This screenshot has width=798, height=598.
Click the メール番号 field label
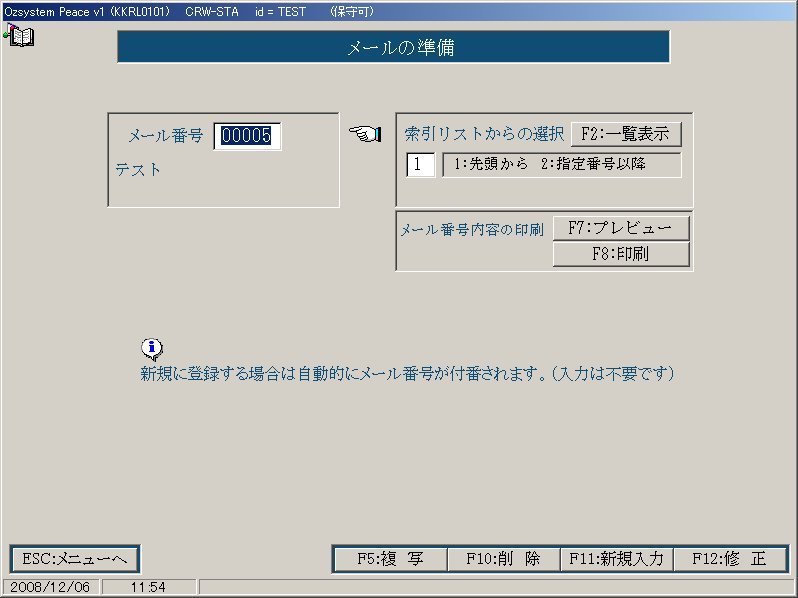pos(166,136)
